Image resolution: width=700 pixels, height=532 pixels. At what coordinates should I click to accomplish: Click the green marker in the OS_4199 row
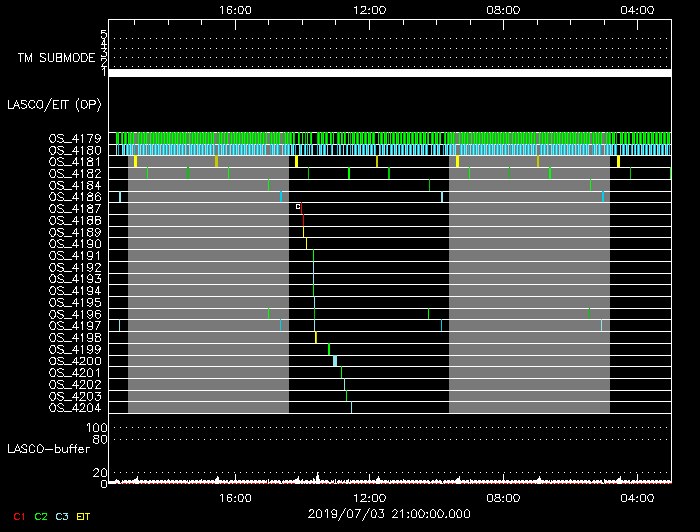[329, 349]
